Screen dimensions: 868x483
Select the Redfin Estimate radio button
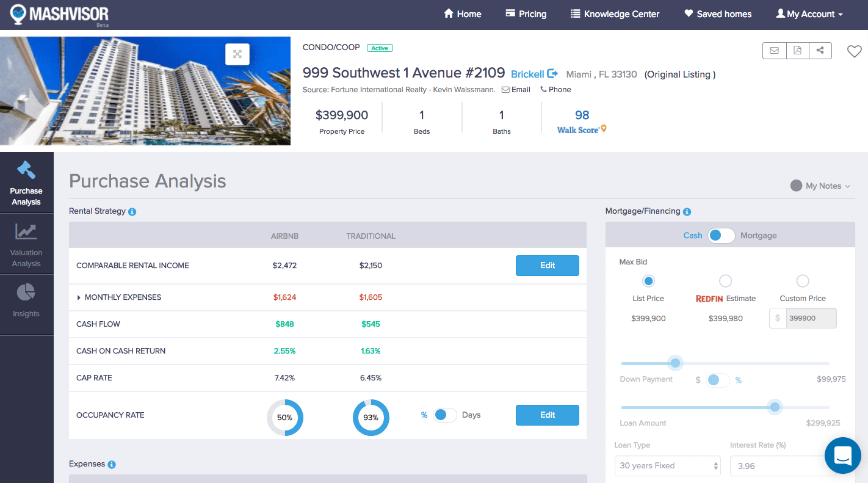coord(725,281)
